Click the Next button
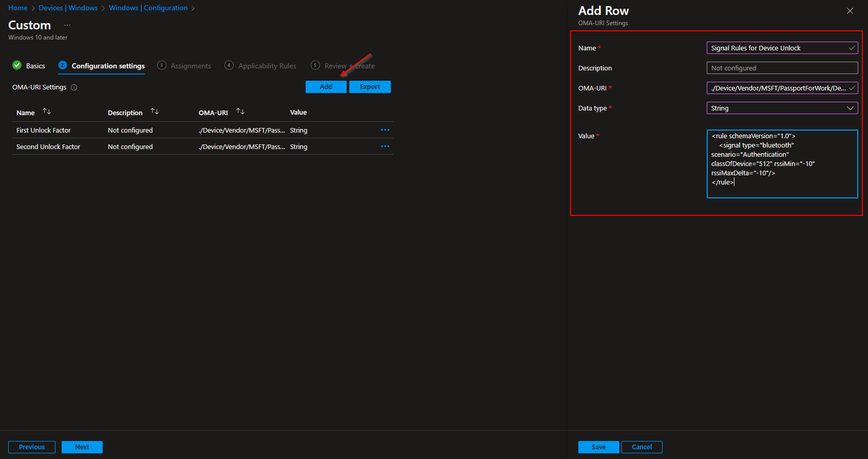 [x=82, y=447]
